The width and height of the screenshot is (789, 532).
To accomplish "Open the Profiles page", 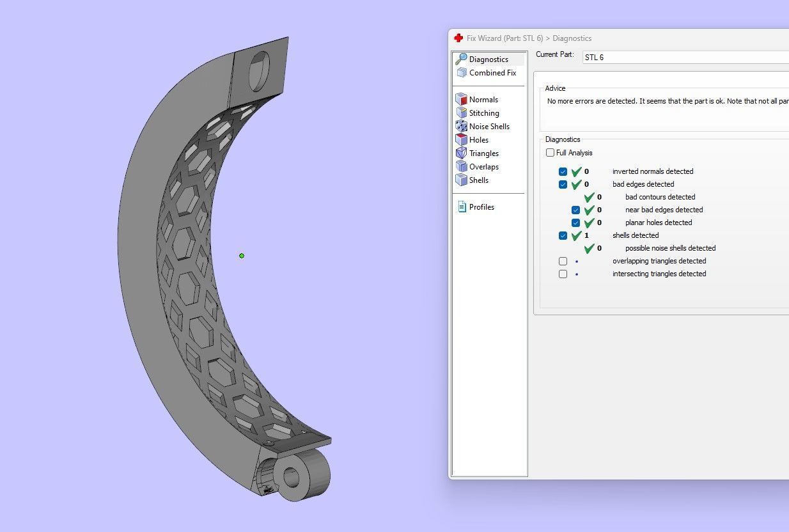I will pos(481,207).
